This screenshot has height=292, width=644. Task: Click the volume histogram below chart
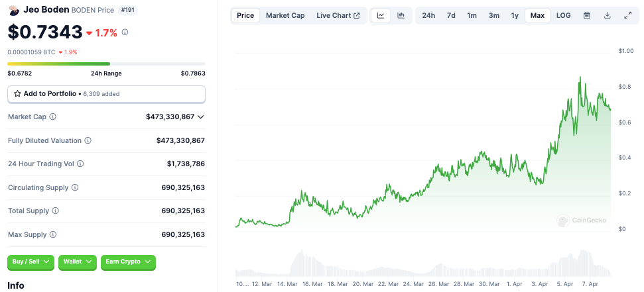423,263
